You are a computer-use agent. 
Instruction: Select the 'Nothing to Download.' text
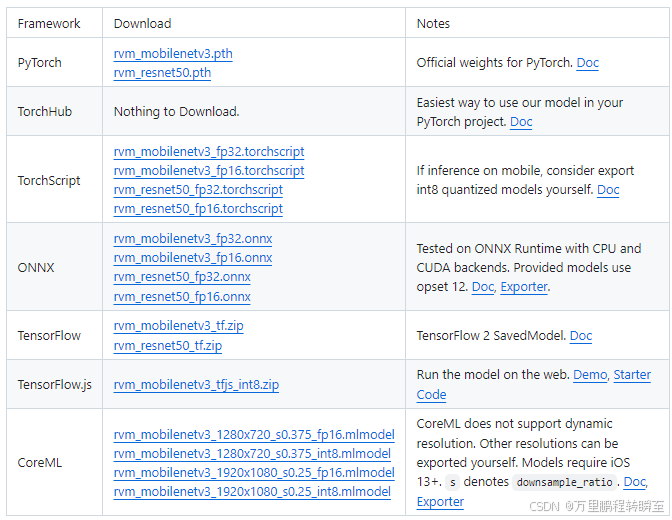(x=176, y=112)
